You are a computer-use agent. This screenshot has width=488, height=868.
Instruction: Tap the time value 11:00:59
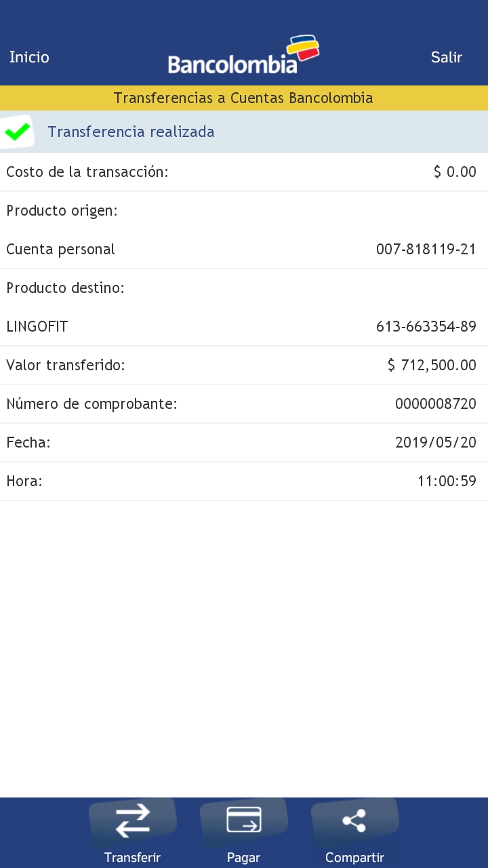[447, 481]
